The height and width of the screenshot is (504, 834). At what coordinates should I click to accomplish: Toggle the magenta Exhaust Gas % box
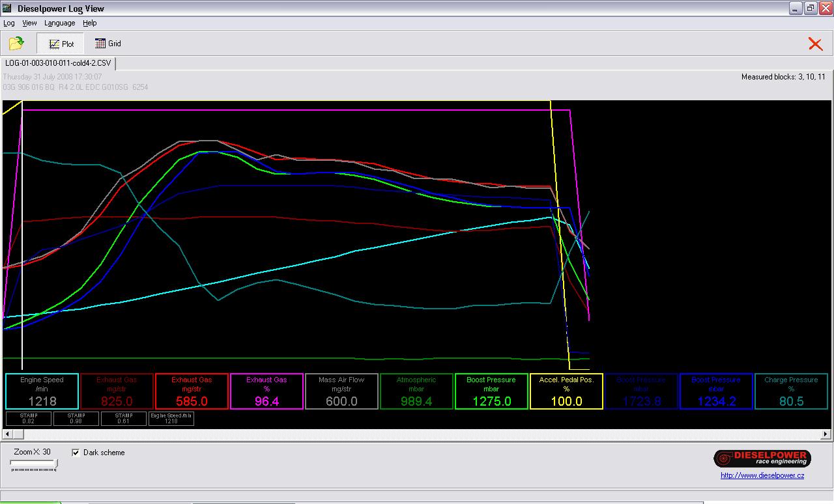[266, 391]
